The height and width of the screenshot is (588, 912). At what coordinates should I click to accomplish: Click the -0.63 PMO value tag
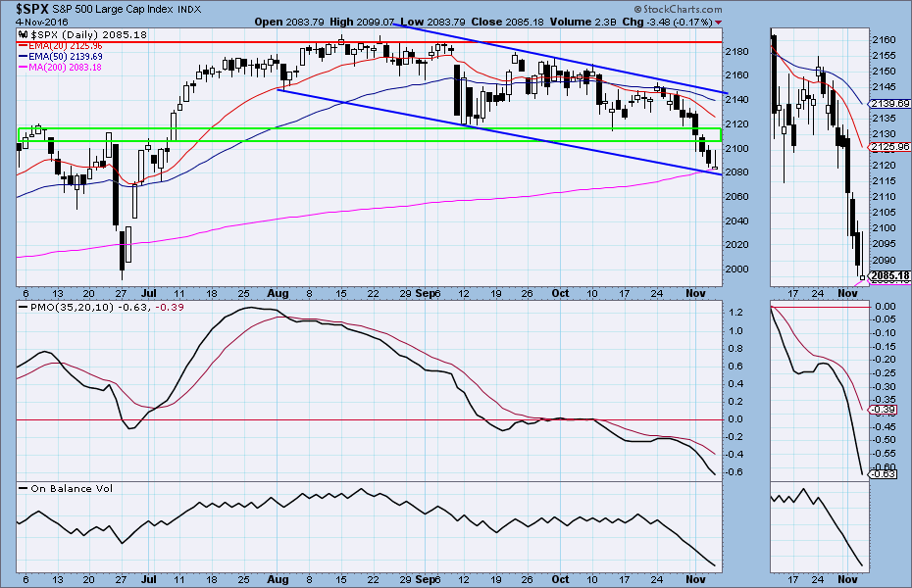pos(884,474)
